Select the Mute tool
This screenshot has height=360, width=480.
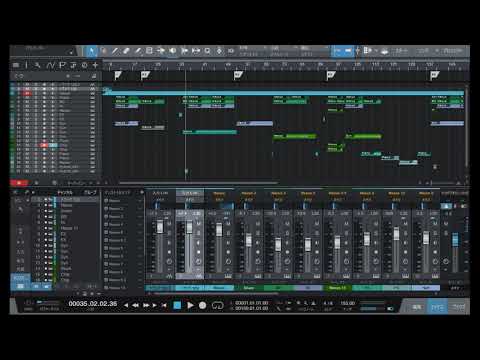(x=149, y=51)
